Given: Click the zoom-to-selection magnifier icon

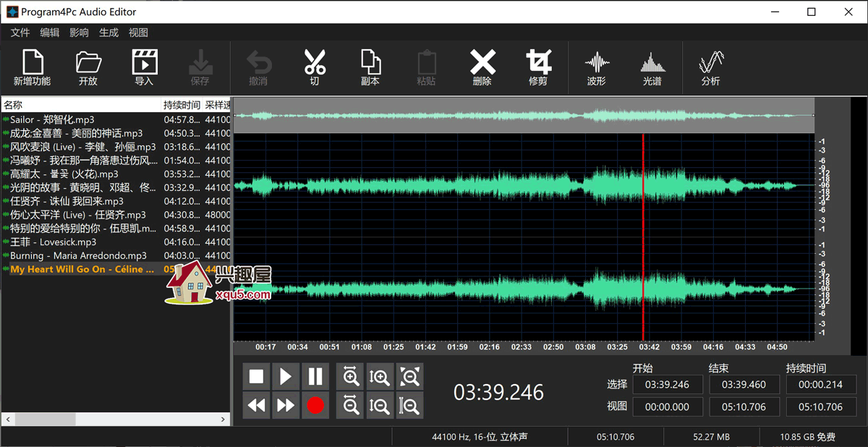Looking at the screenshot, I should 410,405.
